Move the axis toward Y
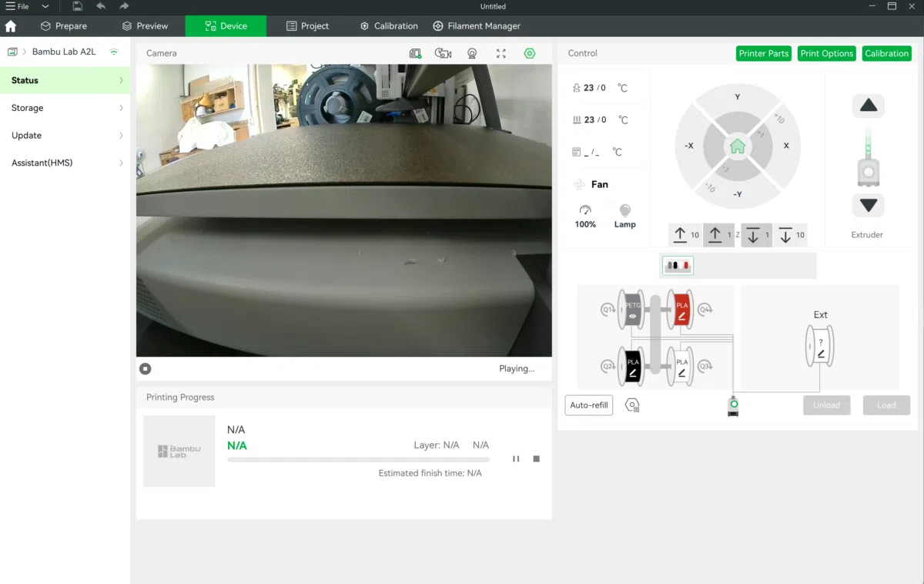The width and height of the screenshot is (924, 584). point(737,97)
